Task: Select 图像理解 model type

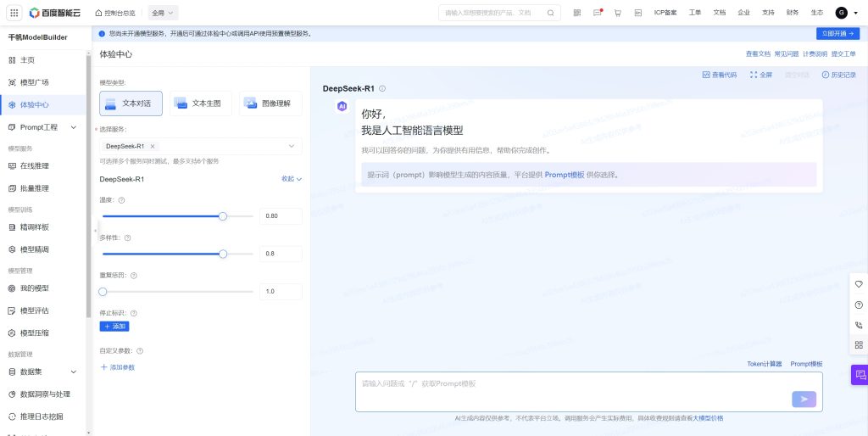Action: coord(270,103)
